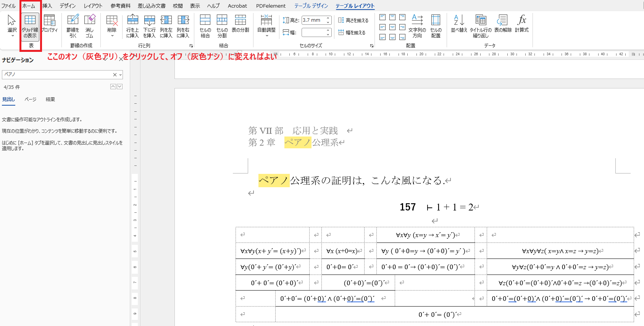Switch to the ホーム tab
644x326 pixels.
click(29, 6)
